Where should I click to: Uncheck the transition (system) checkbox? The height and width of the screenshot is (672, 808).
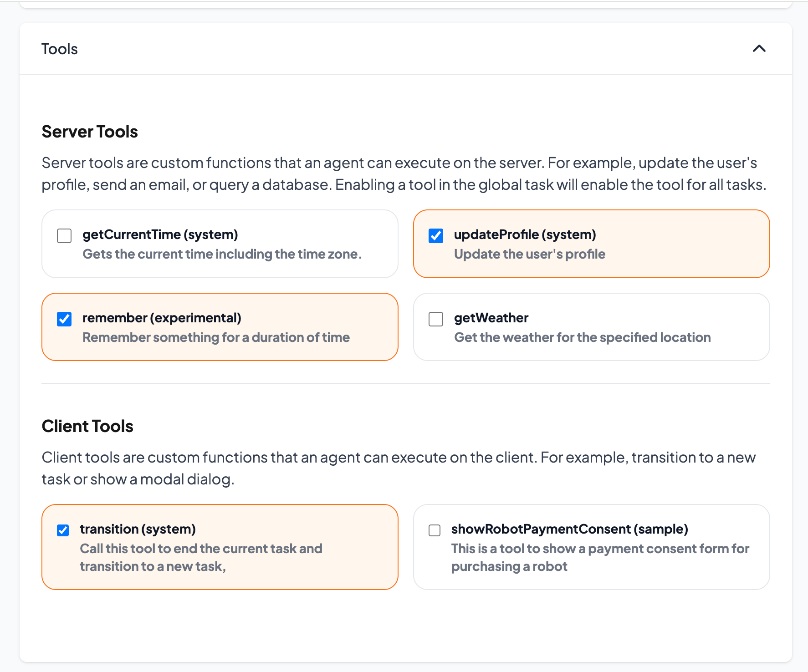(x=63, y=530)
